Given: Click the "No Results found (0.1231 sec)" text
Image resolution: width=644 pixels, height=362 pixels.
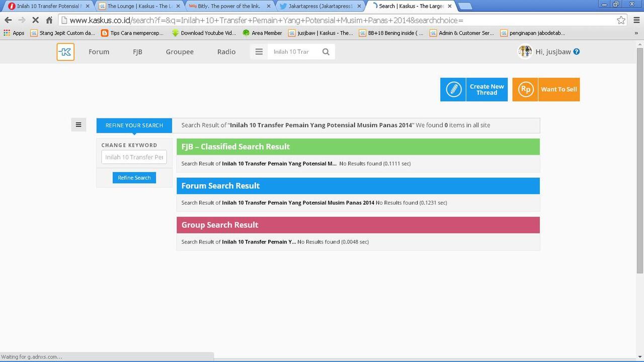Looking at the screenshot, I should 411,203.
